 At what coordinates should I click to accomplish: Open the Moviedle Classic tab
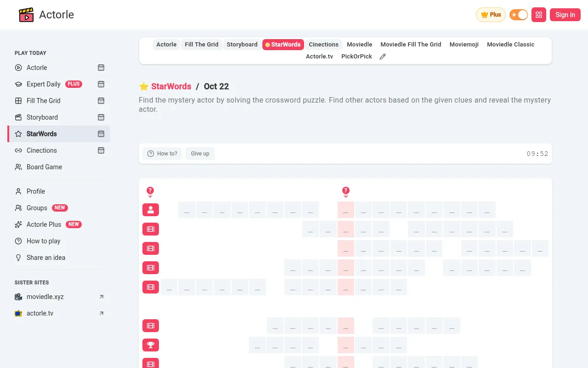(x=510, y=45)
